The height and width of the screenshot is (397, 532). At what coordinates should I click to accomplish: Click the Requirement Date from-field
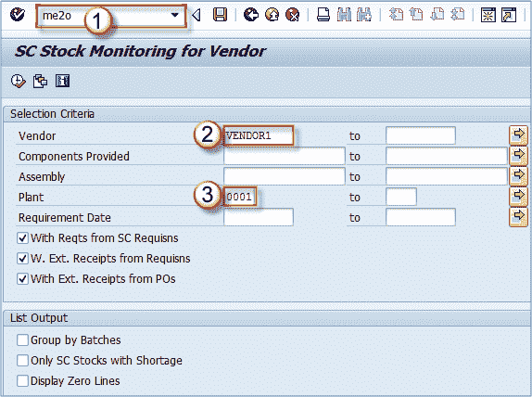click(259, 217)
